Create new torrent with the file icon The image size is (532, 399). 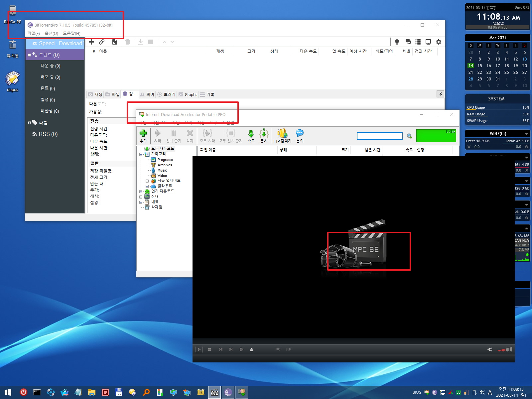coord(115,42)
